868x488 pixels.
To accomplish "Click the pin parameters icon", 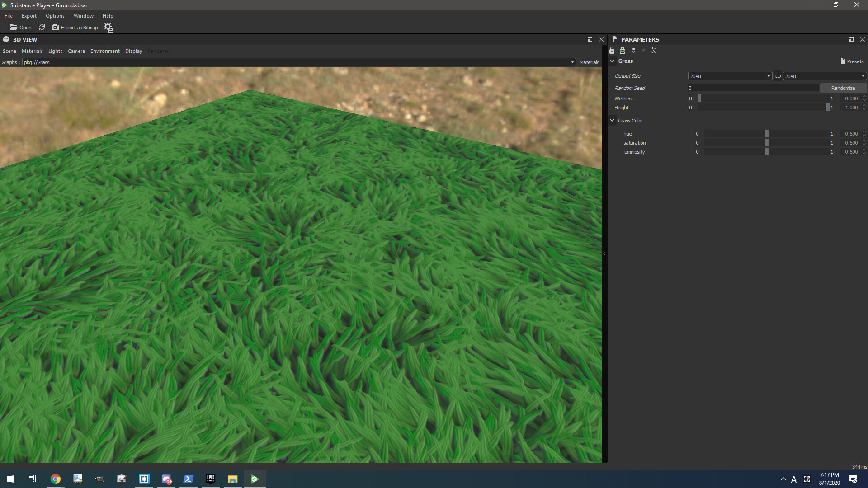I will (643, 50).
